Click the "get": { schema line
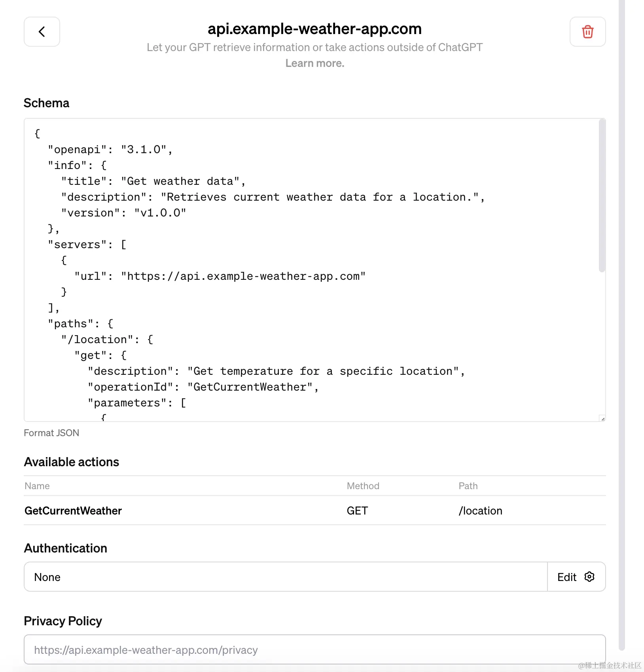 pos(100,355)
